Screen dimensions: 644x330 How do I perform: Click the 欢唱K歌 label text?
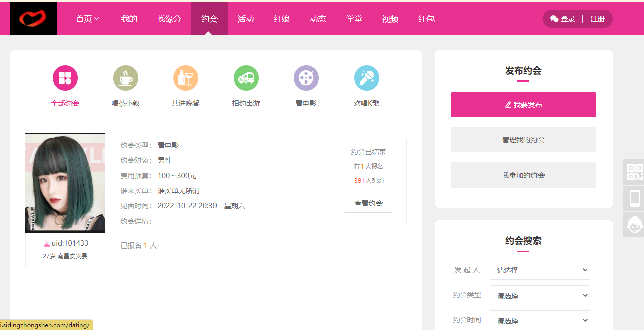pyautogui.click(x=367, y=103)
